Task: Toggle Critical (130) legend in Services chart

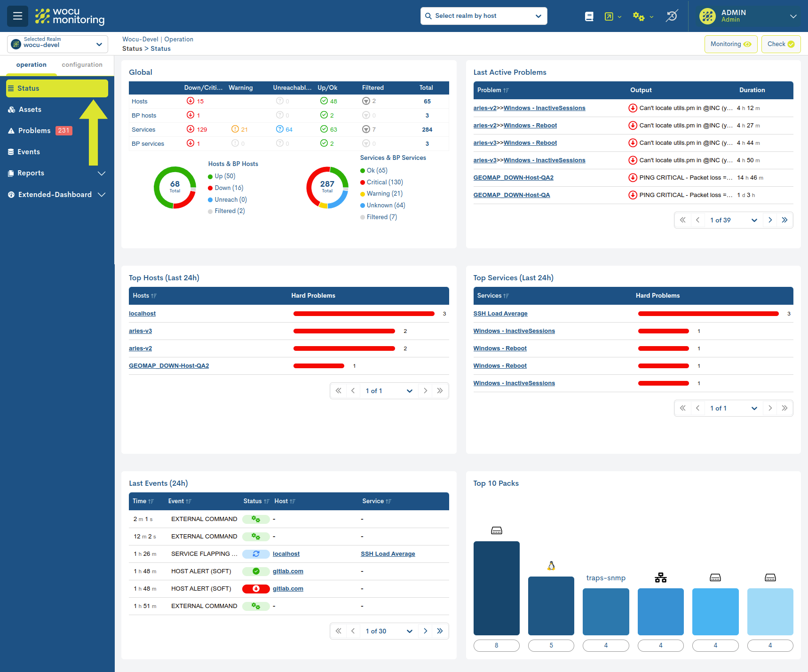Action: (381, 182)
